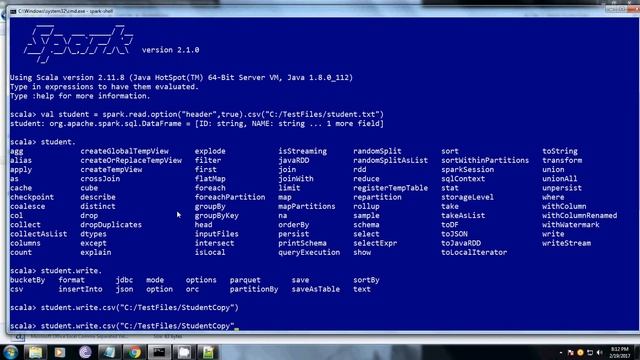Click the orange tray notification icon

[x=580, y=353]
